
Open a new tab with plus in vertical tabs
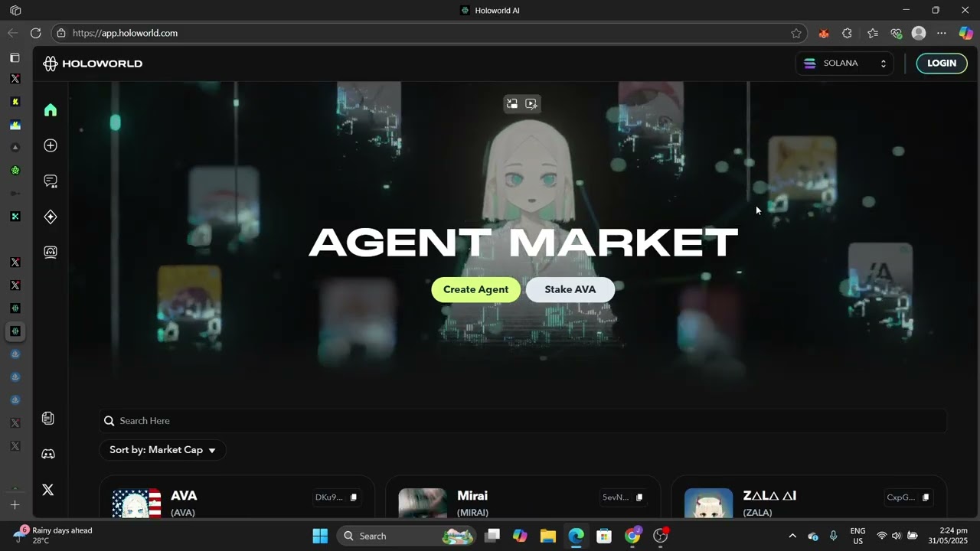(15, 505)
